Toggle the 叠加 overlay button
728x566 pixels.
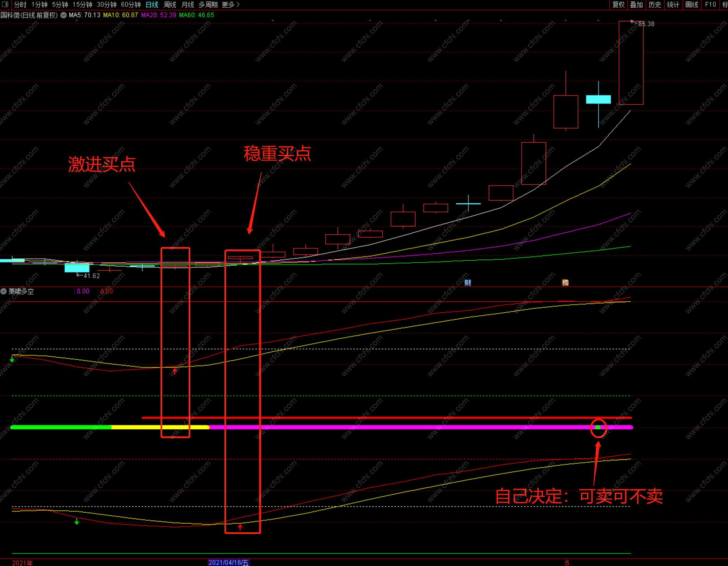point(636,5)
